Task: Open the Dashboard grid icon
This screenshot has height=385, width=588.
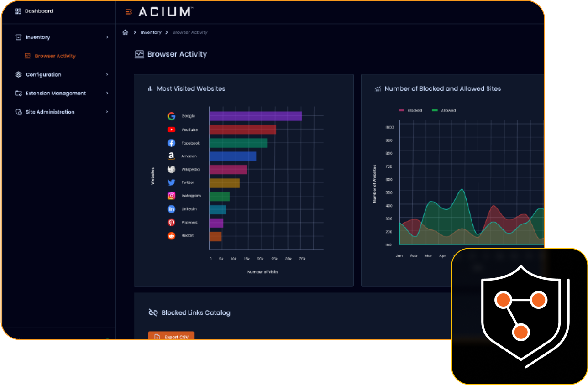Action: pyautogui.click(x=18, y=11)
